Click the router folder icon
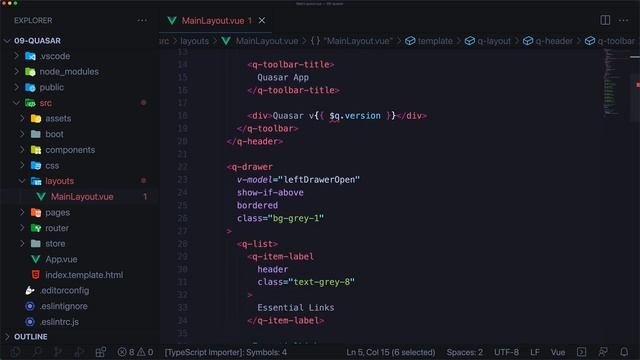 36,228
